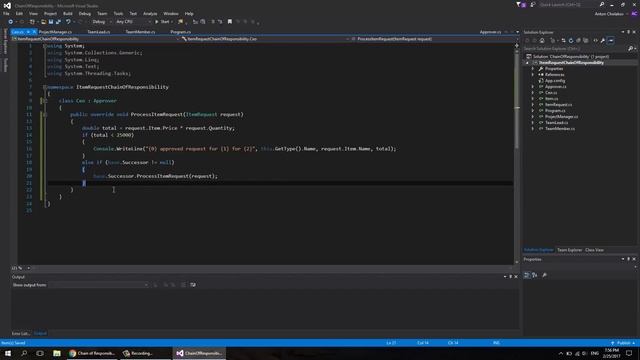
Task: Open the Windows Start menu
Action: (x=8, y=353)
